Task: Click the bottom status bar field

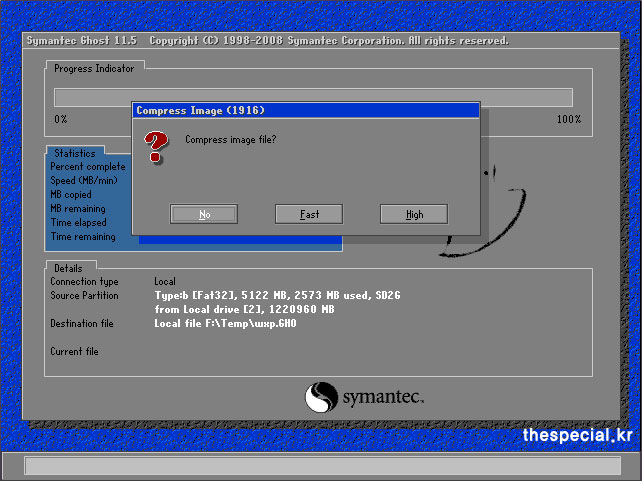Action: pos(323,466)
